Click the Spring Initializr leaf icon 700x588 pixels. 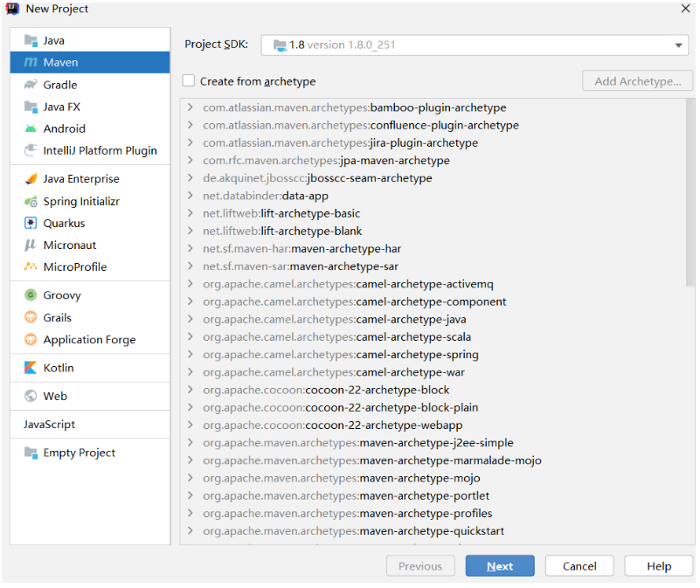[31, 201]
